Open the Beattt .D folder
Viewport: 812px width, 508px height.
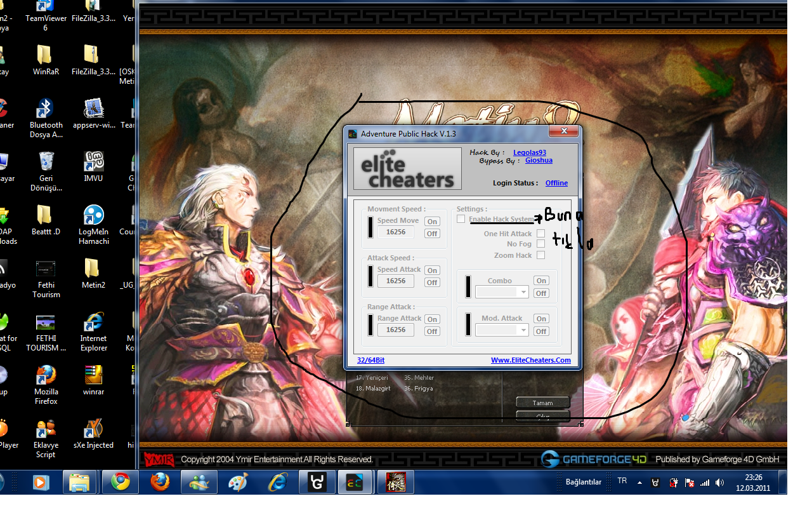click(46, 220)
